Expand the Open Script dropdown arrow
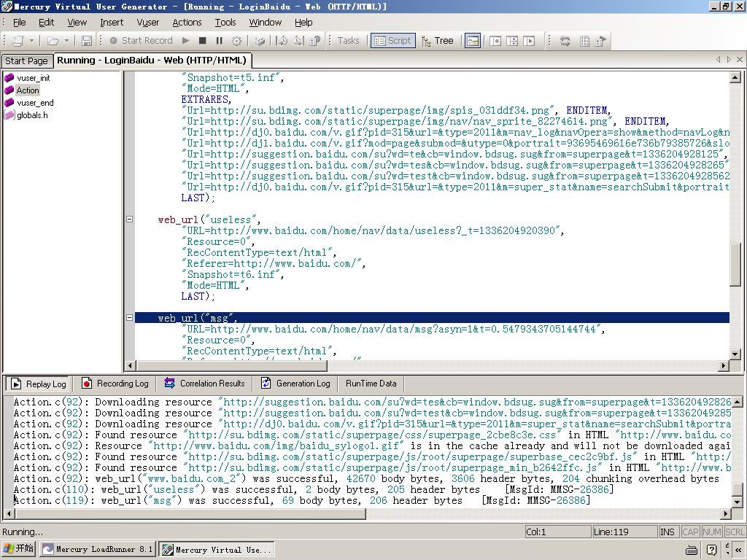The width and height of the screenshot is (747, 560). click(x=66, y=41)
